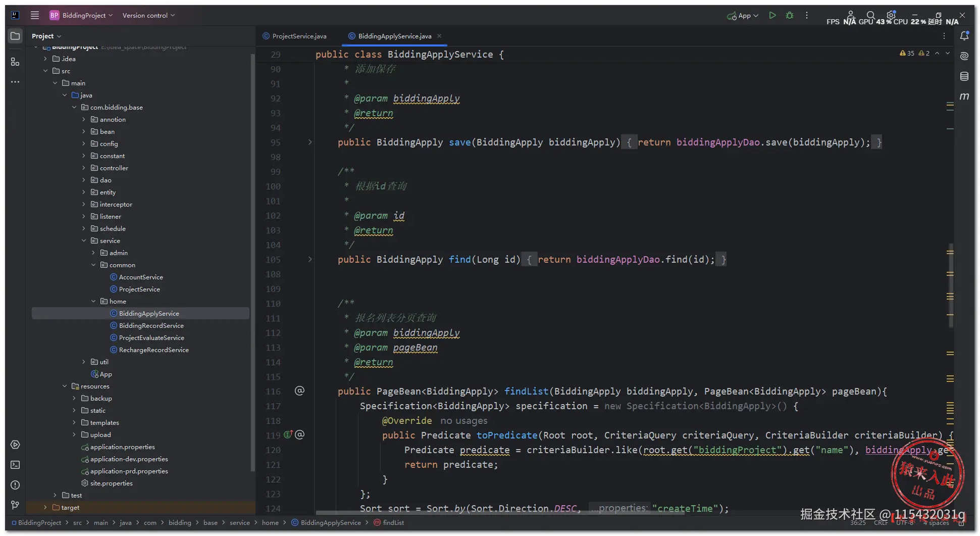Open BiddingProject project dropdown
This screenshot has height=536, width=980.
[81, 15]
